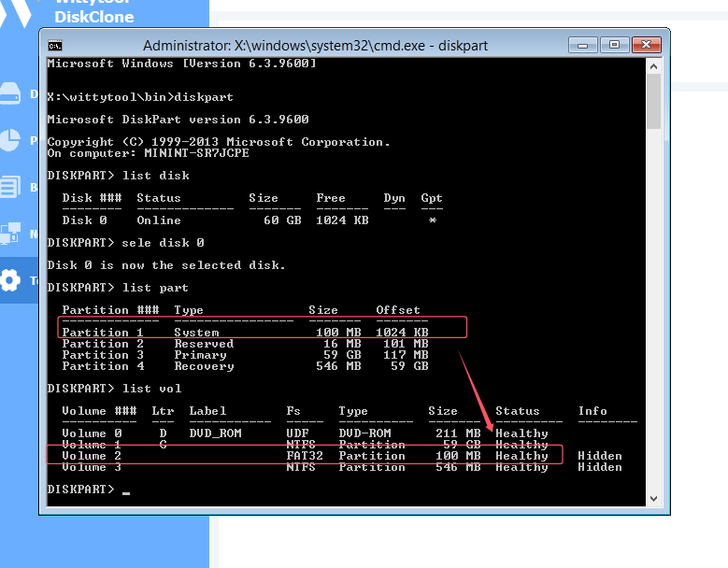Click the Gpt asterisk for Disk 0
This screenshot has height=568, width=728.
433,220
